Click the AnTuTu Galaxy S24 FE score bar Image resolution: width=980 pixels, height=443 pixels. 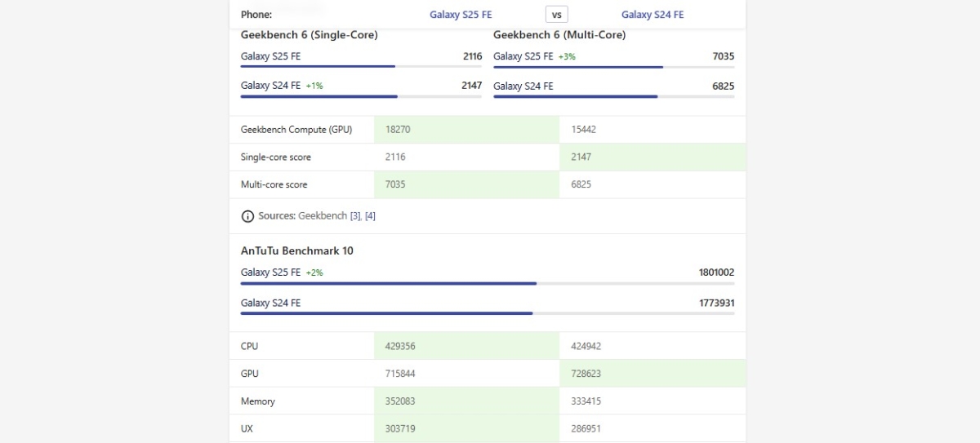point(488,313)
